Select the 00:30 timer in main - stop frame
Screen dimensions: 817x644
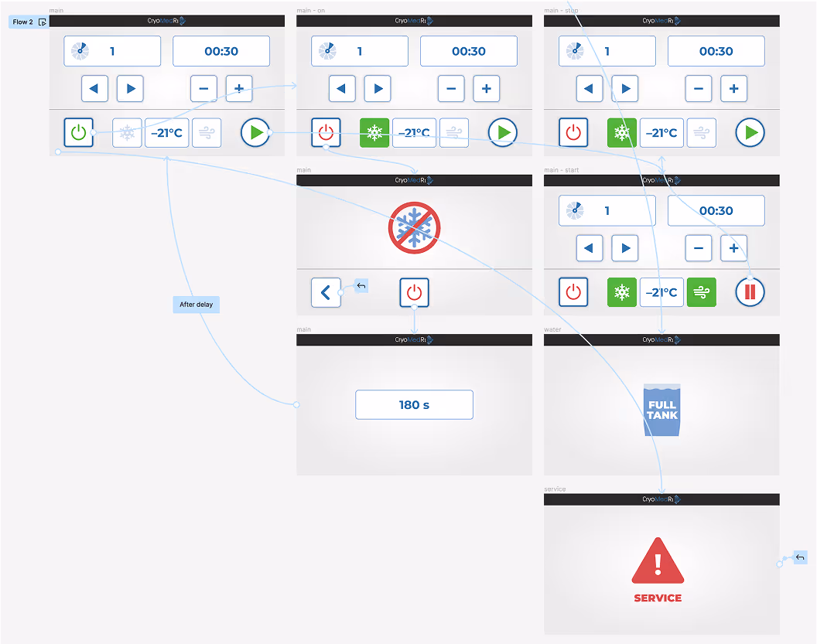716,51
